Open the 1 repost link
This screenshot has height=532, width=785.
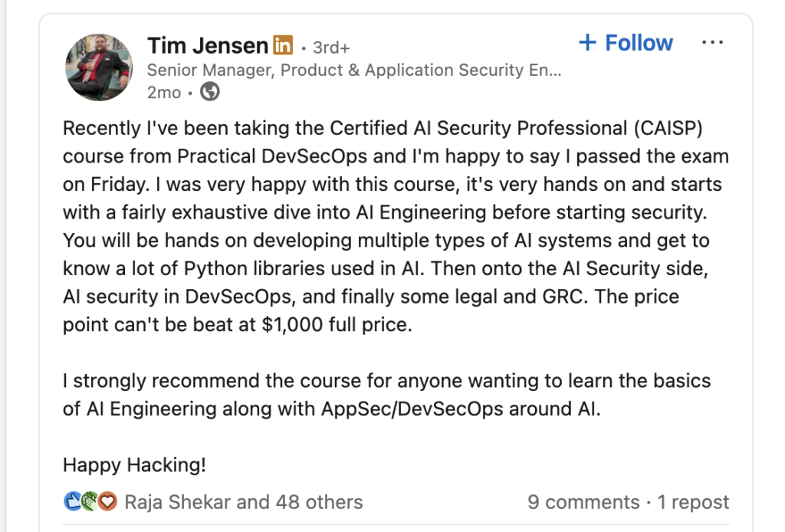click(x=693, y=502)
